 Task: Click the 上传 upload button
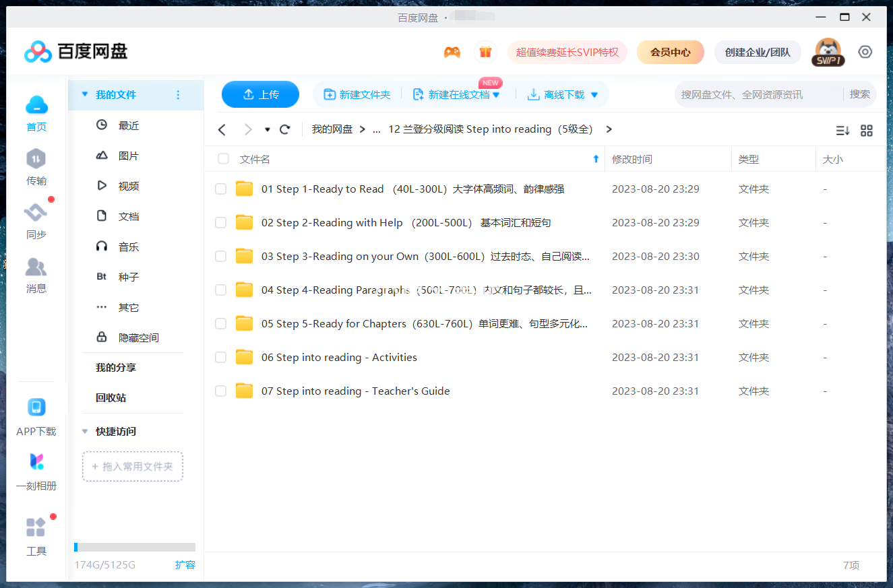[x=260, y=94]
